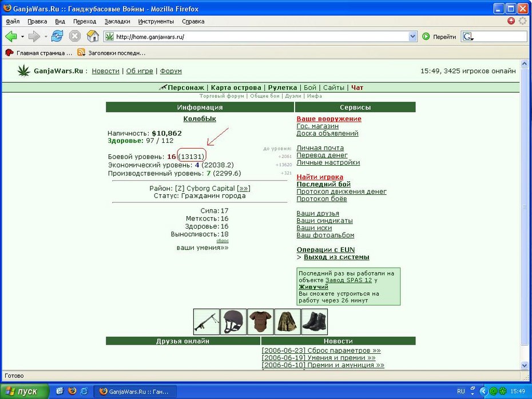The width and height of the screenshot is (532, 399).
Task: Select the camouflage cloak thumbnail
Action: pyautogui.click(x=287, y=321)
